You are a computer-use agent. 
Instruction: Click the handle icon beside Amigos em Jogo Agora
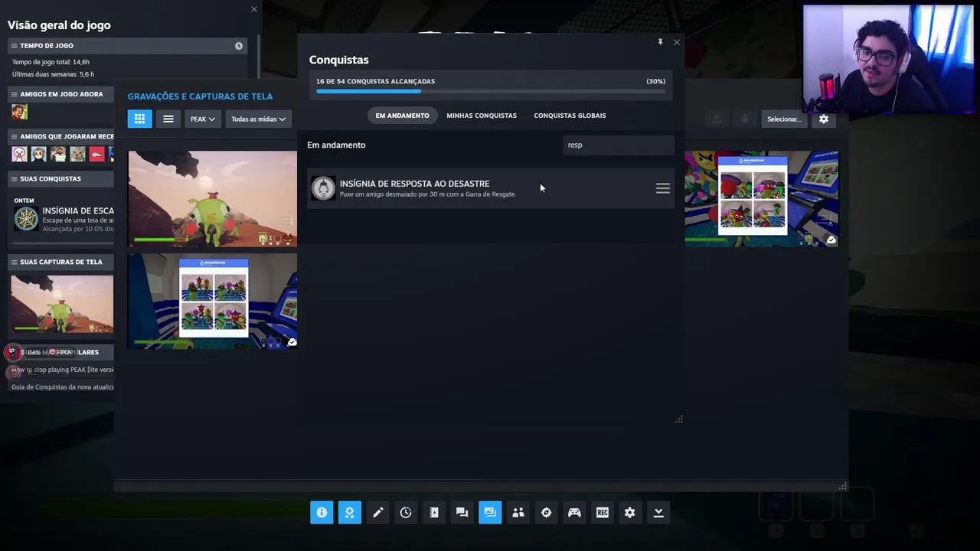tap(14, 94)
